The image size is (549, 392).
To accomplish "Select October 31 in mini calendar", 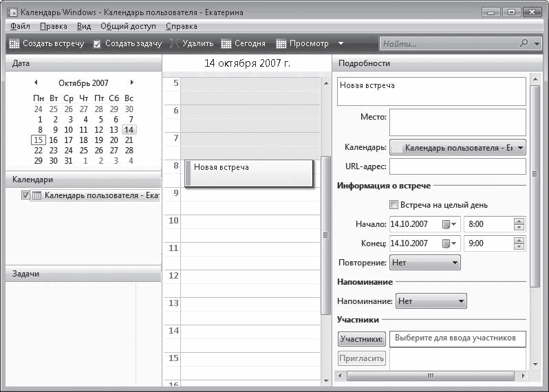I will (x=68, y=161).
